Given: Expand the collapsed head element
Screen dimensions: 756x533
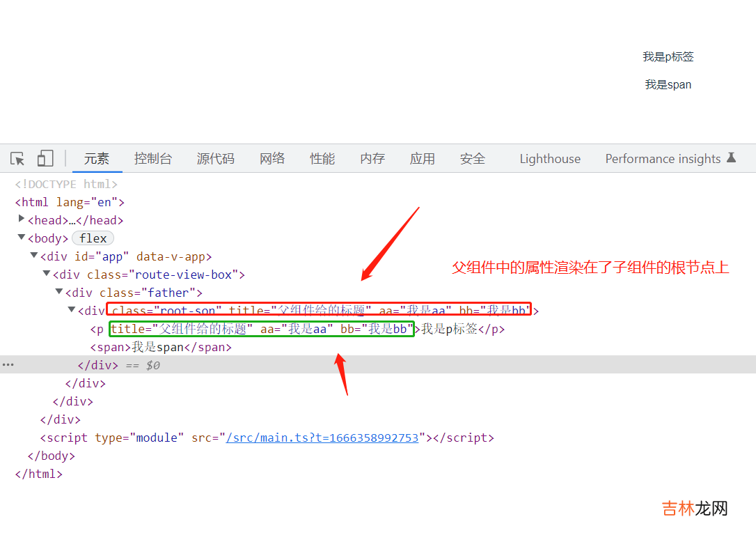Looking at the screenshot, I should tap(22, 219).
